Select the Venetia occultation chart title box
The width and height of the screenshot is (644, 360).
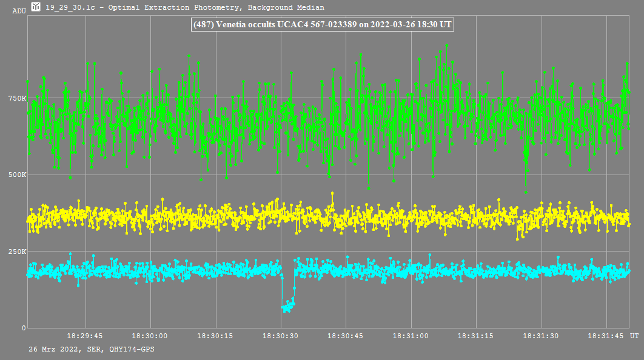tap(323, 25)
